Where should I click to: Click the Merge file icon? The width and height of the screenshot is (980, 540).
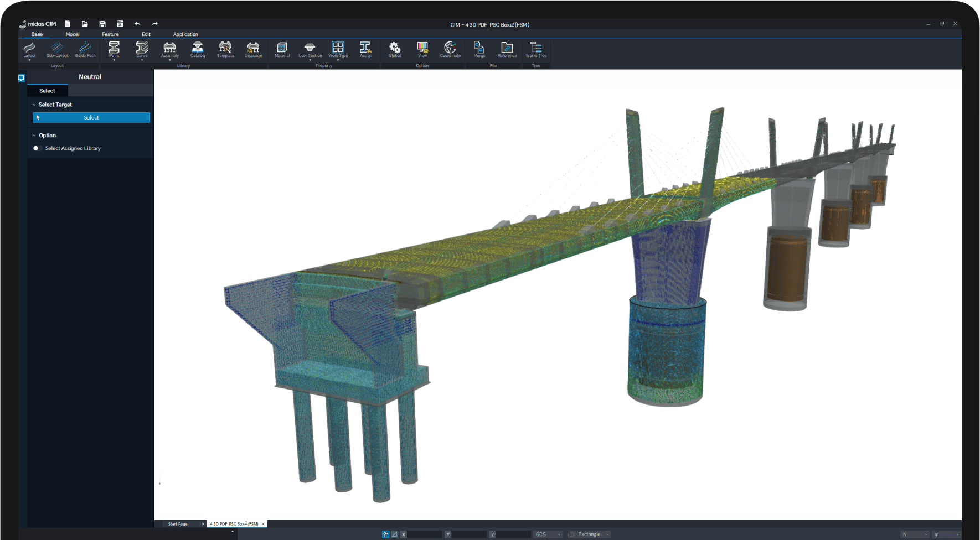[479, 49]
